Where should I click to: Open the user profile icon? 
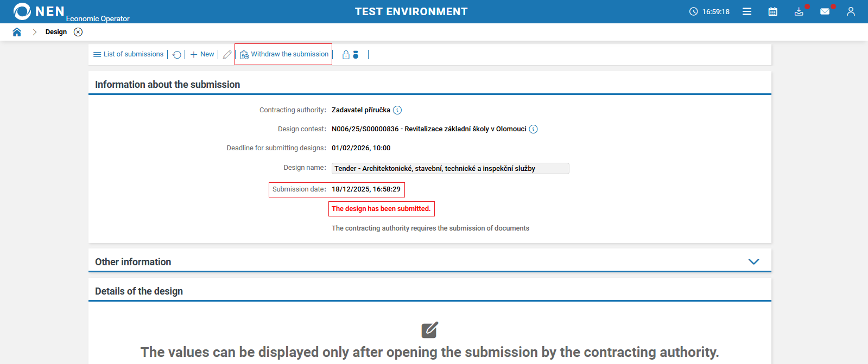[x=851, y=11]
